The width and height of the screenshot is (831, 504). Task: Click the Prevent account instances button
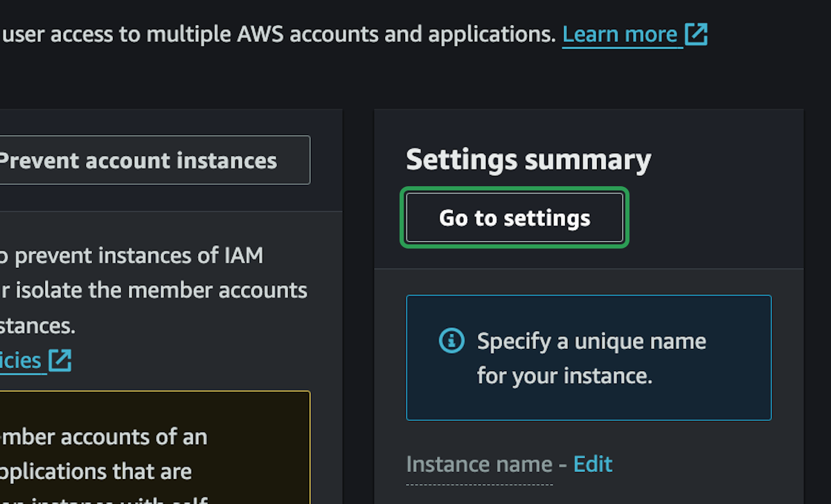[x=154, y=160]
